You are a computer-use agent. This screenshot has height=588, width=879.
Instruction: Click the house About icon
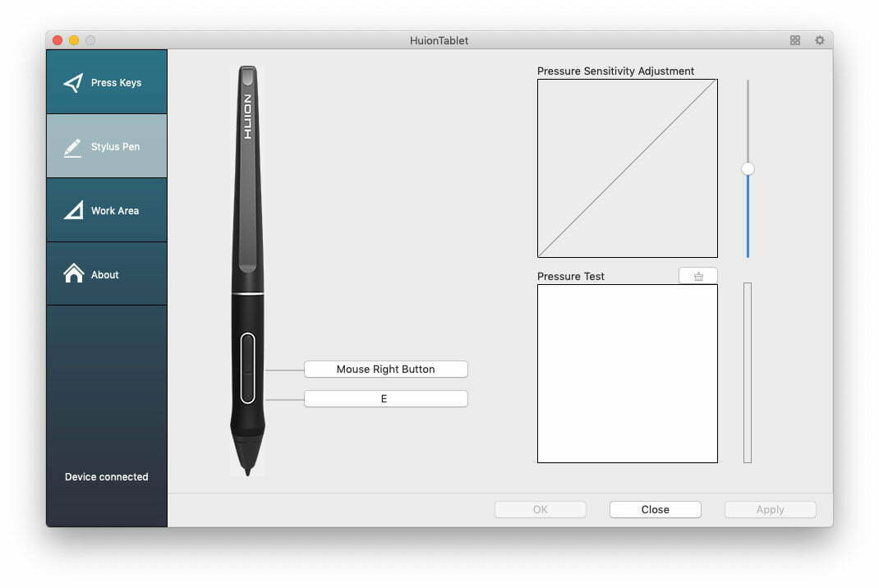(73, 273)
